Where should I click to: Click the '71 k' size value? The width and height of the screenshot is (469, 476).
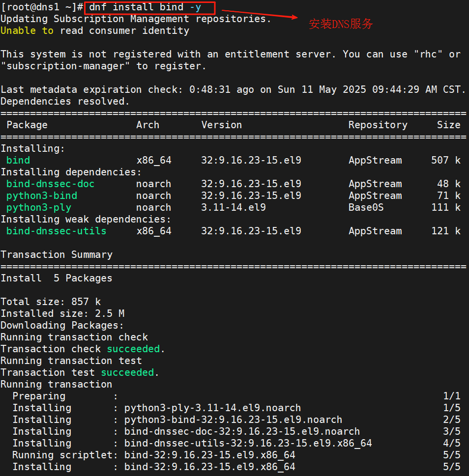pyautogui.click(x=449, y=196)
